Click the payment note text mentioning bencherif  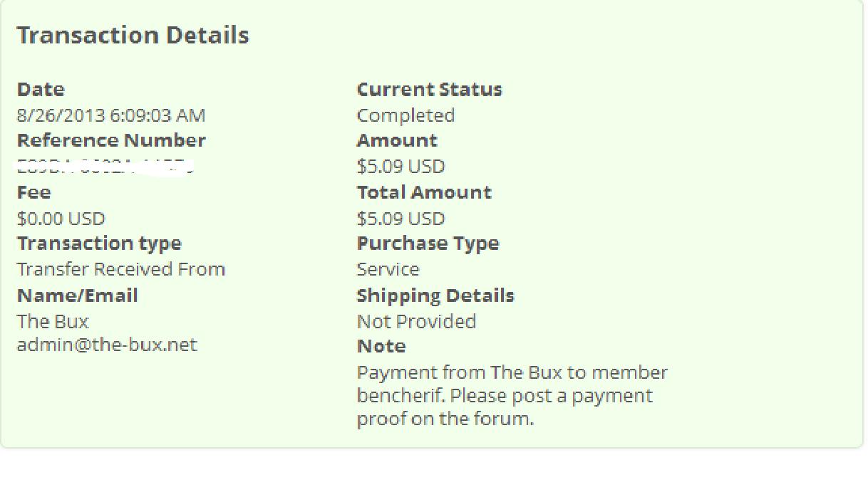(512, 395)
